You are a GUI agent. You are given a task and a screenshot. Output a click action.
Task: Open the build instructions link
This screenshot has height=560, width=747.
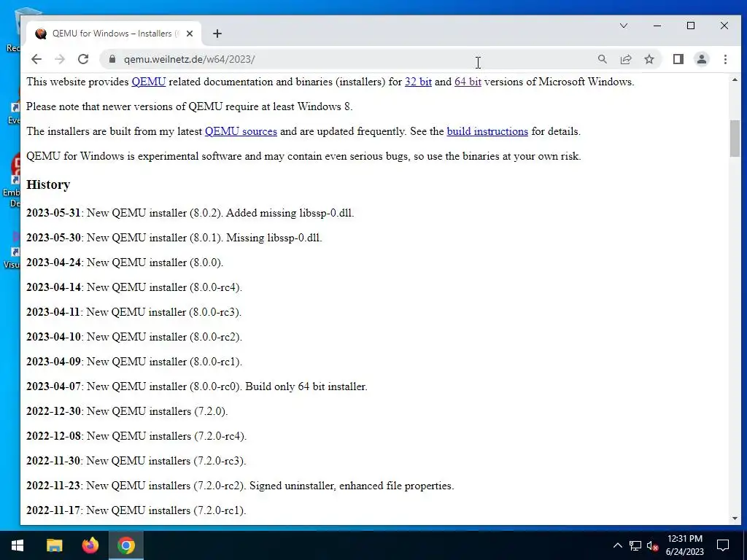click(x=487, y=131)
